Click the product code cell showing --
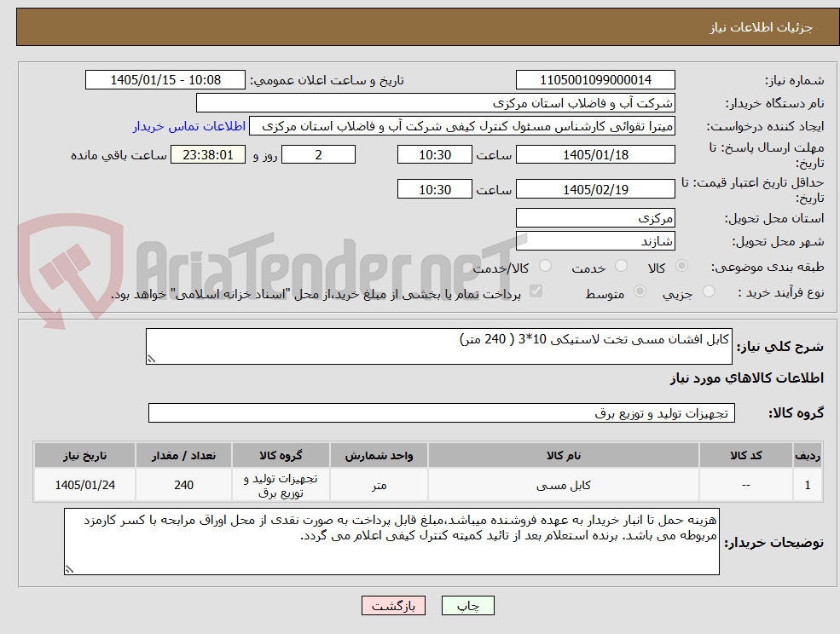The height and width of the screenshot is (634, 840). click(x=745, y=485)
